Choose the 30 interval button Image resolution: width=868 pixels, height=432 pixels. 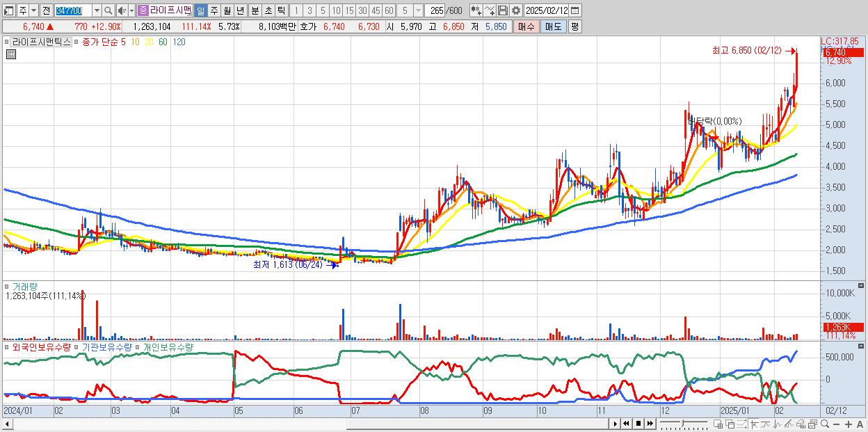[x=362, y=11]
